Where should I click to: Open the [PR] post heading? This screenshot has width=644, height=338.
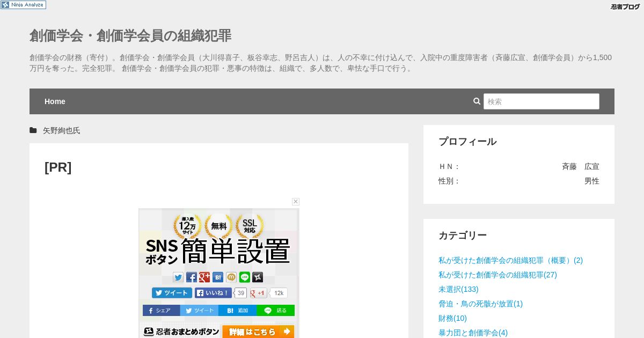pyautogui.click(x=58, y=167)
